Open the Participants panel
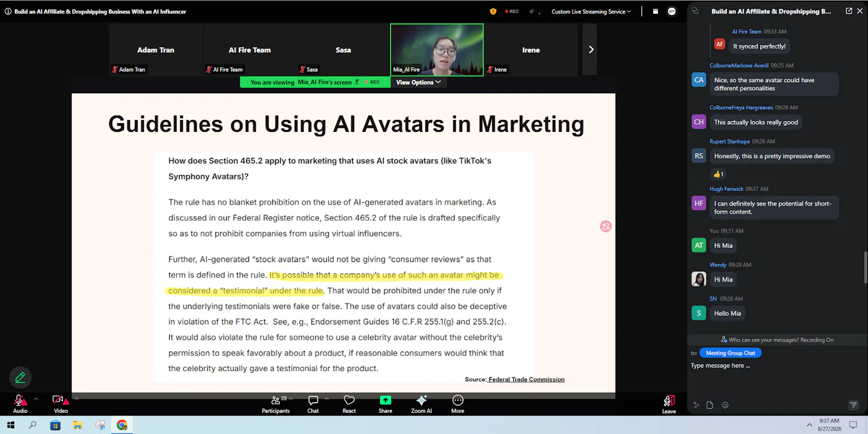868x434 pixels. tap(276, 404)
